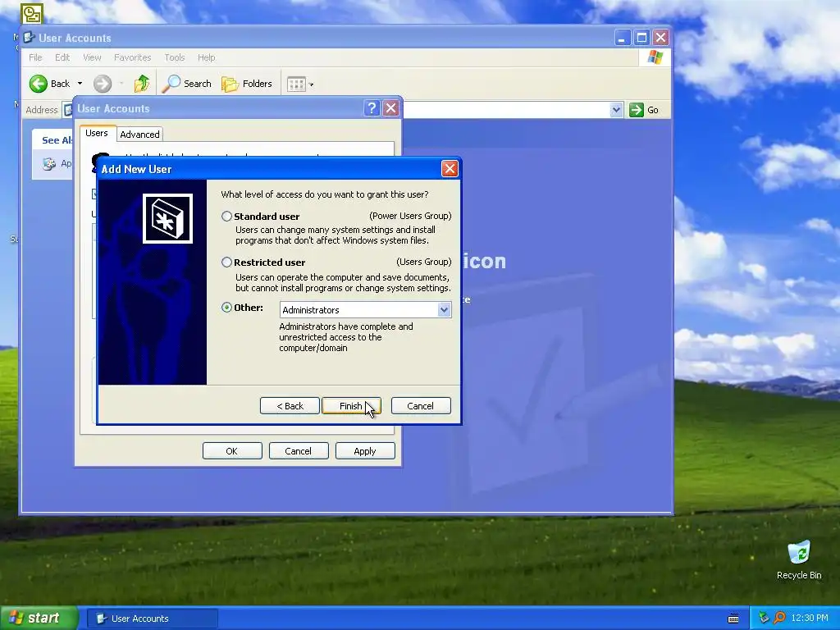Open the View menu
The width and height of the screenshot is (840, 630).
(x=92, y=57)
